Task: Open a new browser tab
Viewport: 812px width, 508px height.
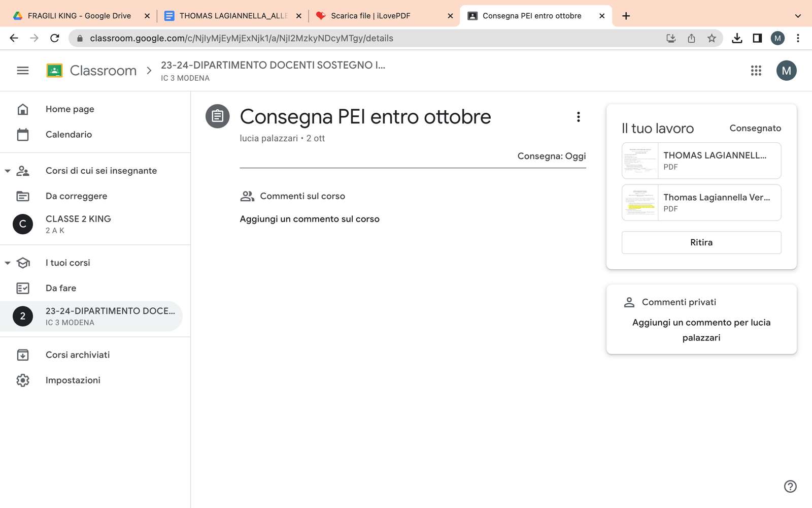Action: click(626, 16)
